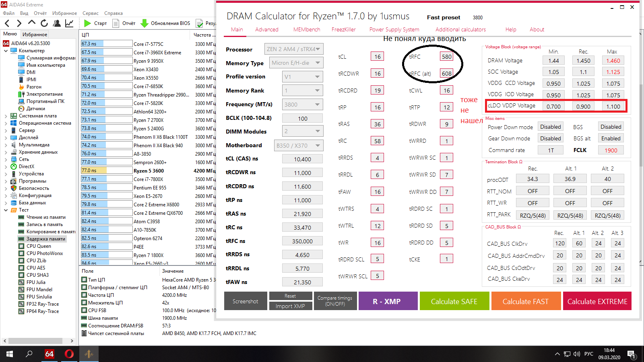Open the DIMM Modules dropdown
The height and width of the screenshot is (362, 644).
tap(303, 131)
